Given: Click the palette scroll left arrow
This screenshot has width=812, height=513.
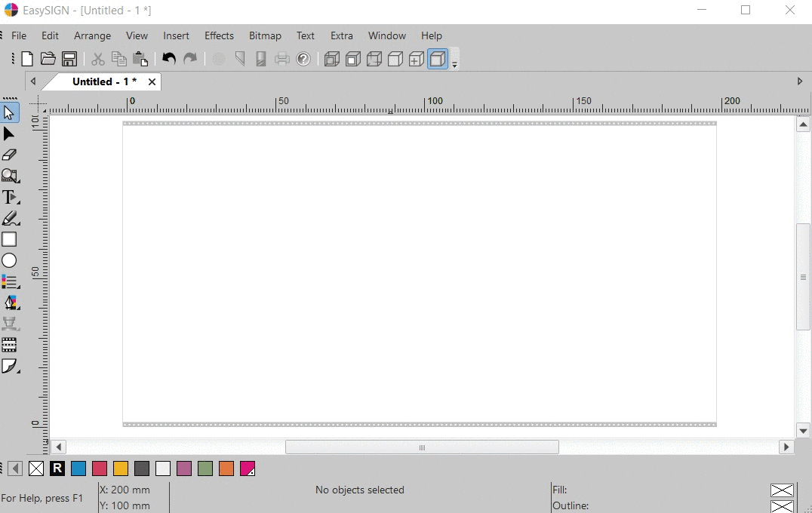Looking at the screenshot, I should [15, 468].
